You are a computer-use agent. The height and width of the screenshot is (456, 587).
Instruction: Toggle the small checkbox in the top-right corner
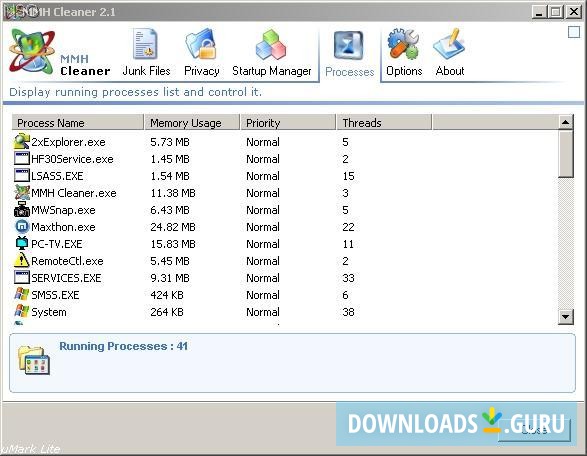574,32
